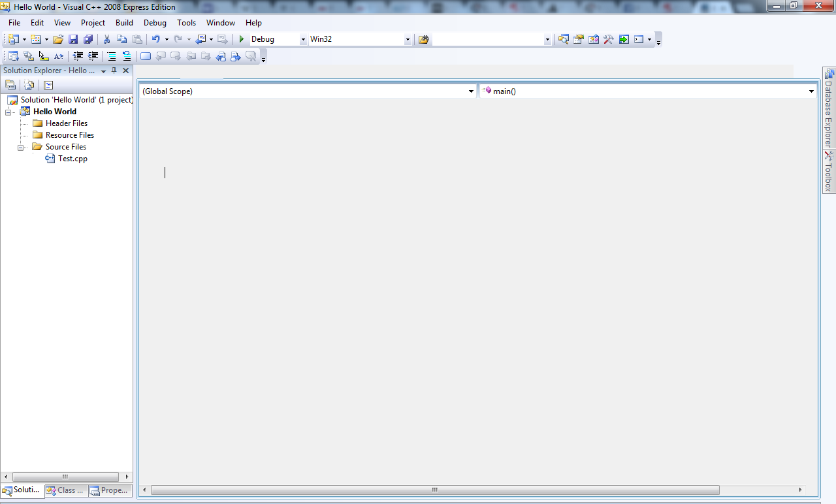Toggle Show All Files in Solution Explorer
The image size is (836, 504).
click(x=29, y=85)
